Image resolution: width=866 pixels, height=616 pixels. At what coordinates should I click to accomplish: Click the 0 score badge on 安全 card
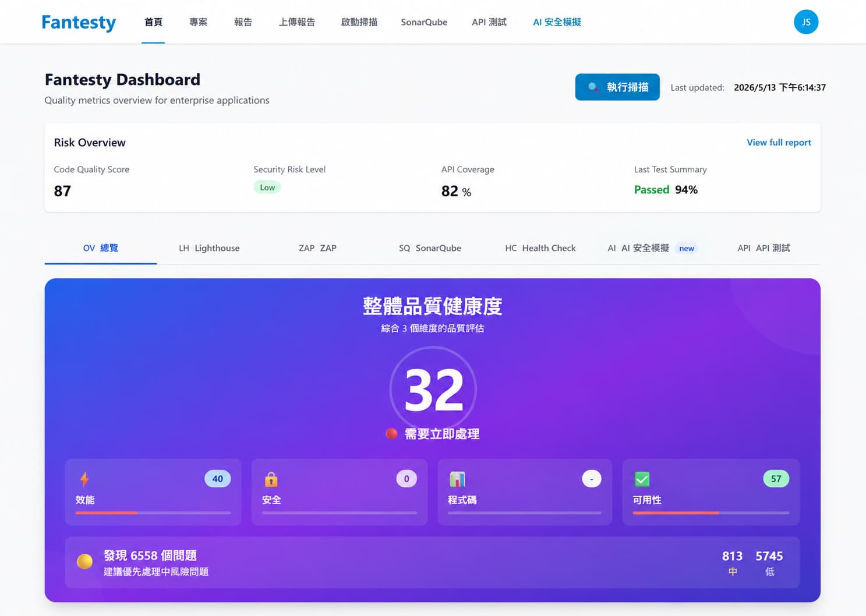pyautogui.click(x=407, y=479)
